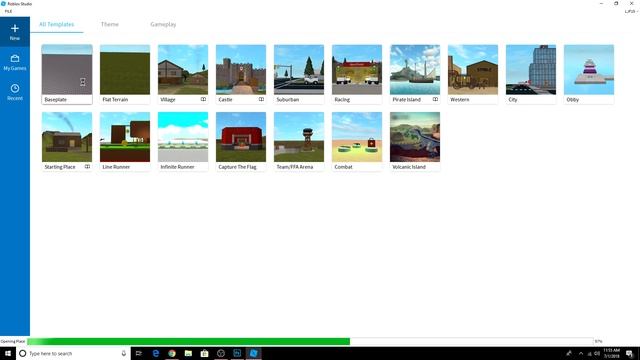
Task: Select the Baseplate template
Action: (x=67, y=74)
